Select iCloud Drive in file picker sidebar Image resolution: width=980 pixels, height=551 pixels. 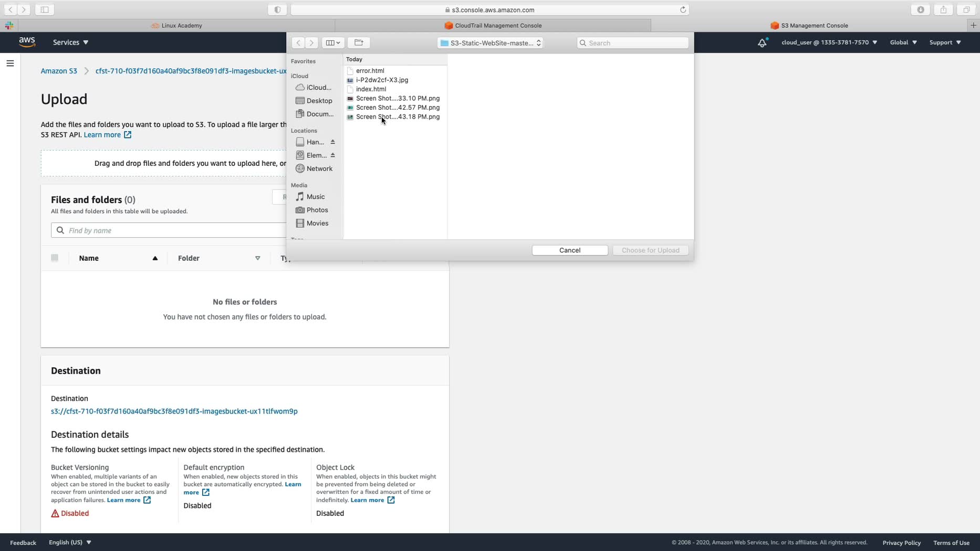314,88
